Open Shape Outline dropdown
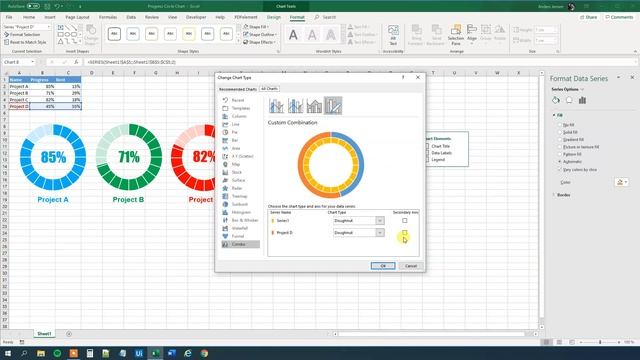This screenshot has width=640, height=360. click(260, 34)
